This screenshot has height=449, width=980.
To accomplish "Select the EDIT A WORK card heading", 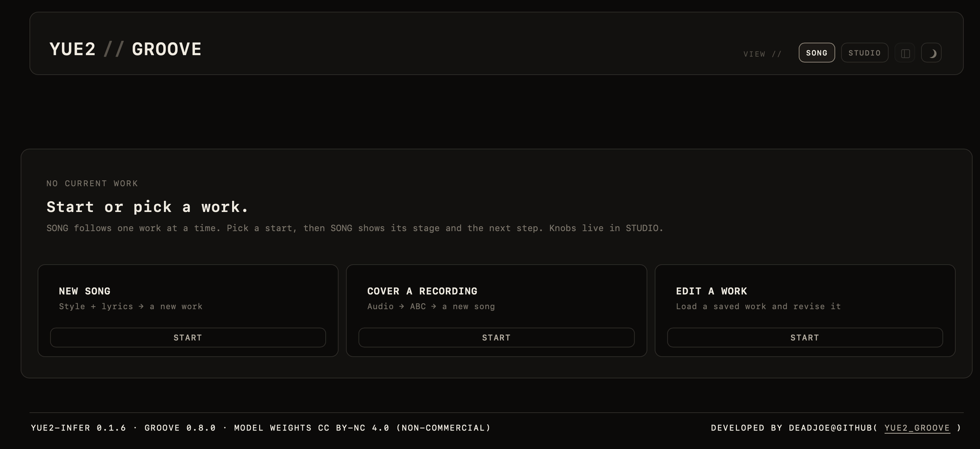I will pyautogui.click(x=711, y=291).
